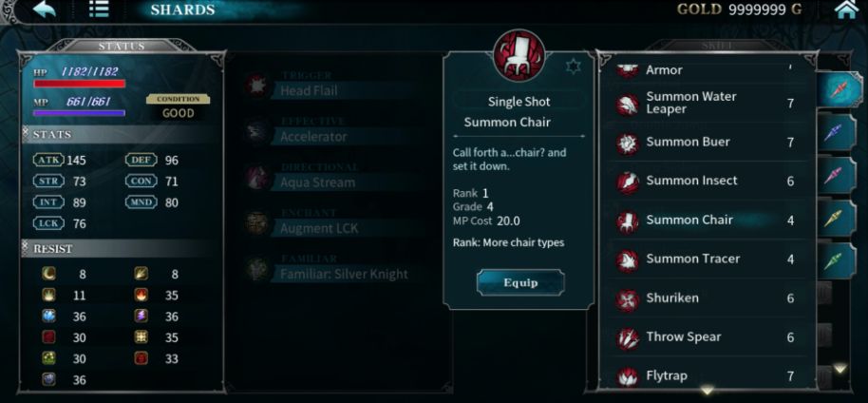Select the Summon Tracer shard
The height and width of the screenshot is (403, 868).
click(x=706, y=259)
